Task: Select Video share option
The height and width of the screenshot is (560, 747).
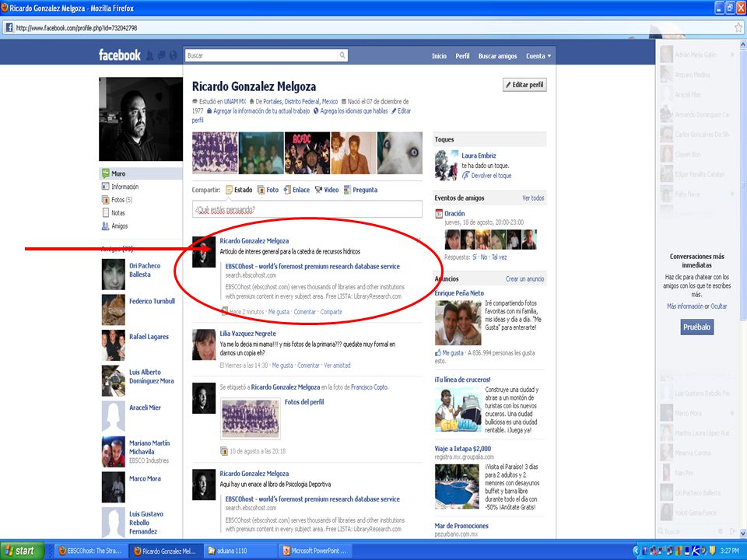Action: coord(326,190)
